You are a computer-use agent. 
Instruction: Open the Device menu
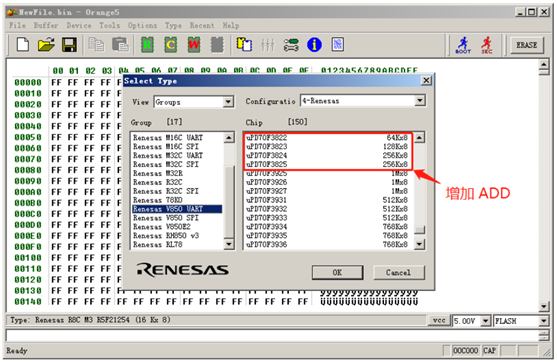79,25
